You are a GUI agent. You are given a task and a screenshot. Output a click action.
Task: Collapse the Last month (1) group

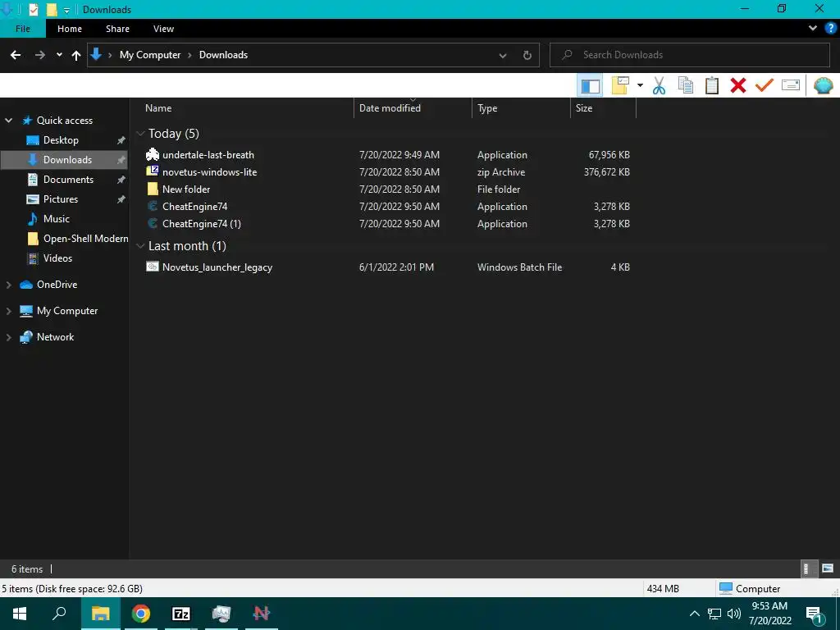point(141,246)
